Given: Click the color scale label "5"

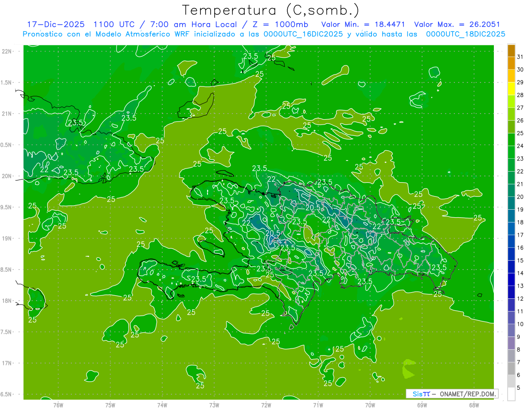Looking at the screenshot, I should 519,388.
